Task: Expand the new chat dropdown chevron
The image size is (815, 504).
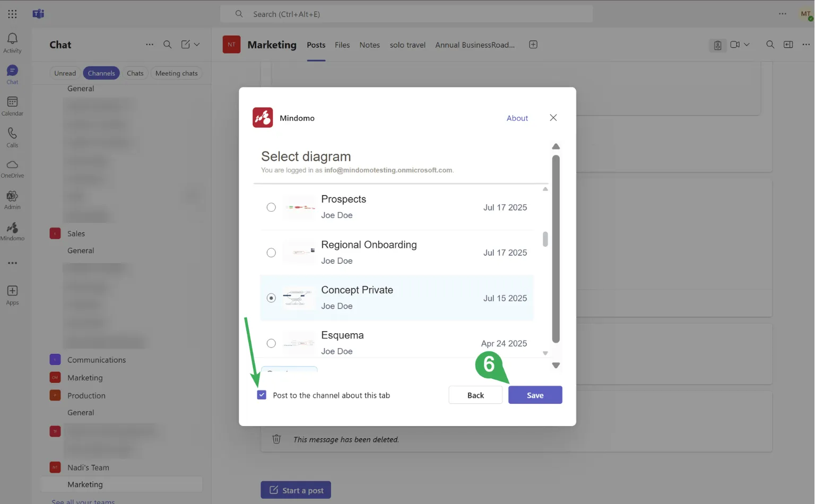Action: tap(197, 45)
